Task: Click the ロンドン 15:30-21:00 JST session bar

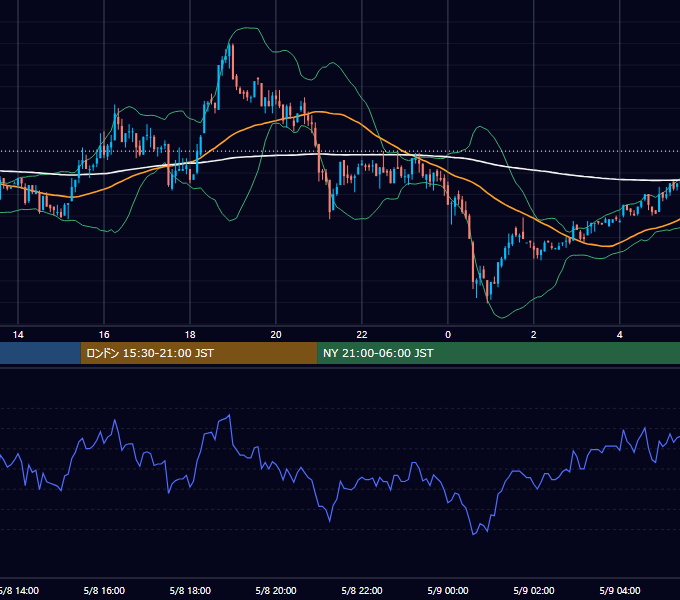Action: tap(199, 353)
